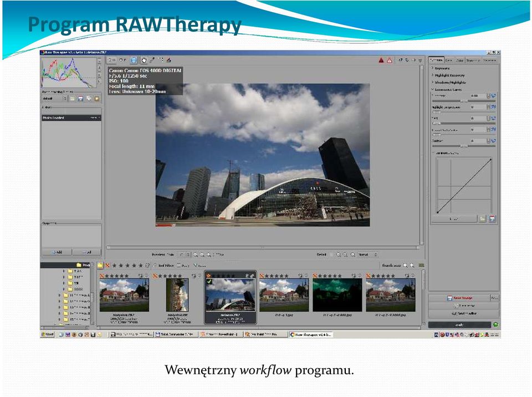Adjust the Brightness slider
This screenshot has width=532, height=397.
point(463,101)
